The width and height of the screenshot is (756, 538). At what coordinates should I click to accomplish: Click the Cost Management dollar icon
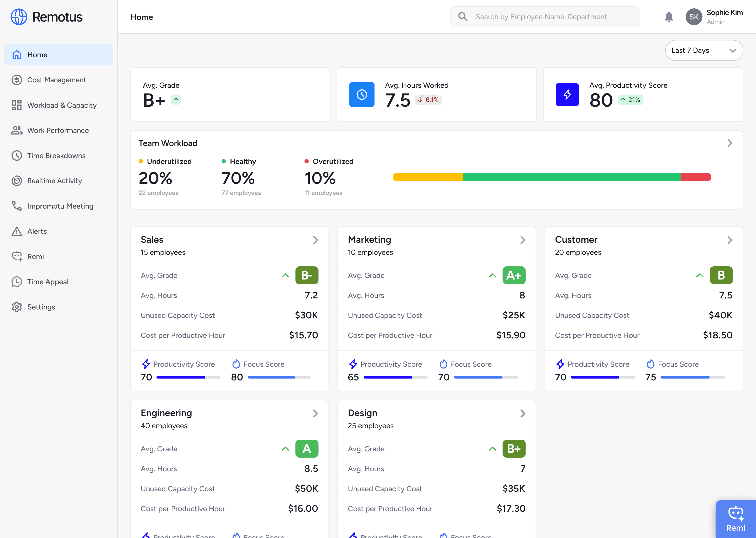pos(17,80)
